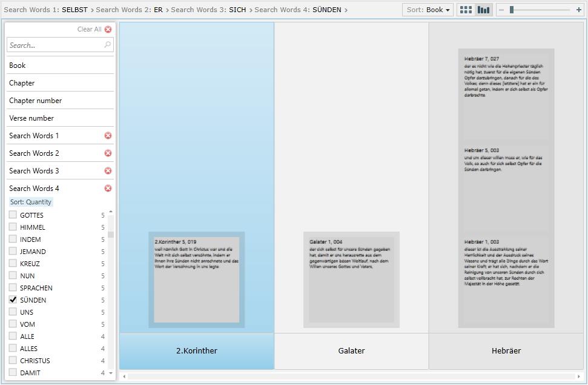Remove the Search Words 2 filter

[108, 153]
